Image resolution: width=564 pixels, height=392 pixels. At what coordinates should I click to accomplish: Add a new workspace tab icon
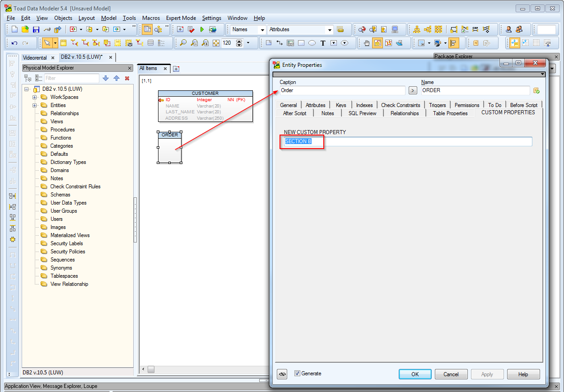pyautogui.click(x=176, y=69)
